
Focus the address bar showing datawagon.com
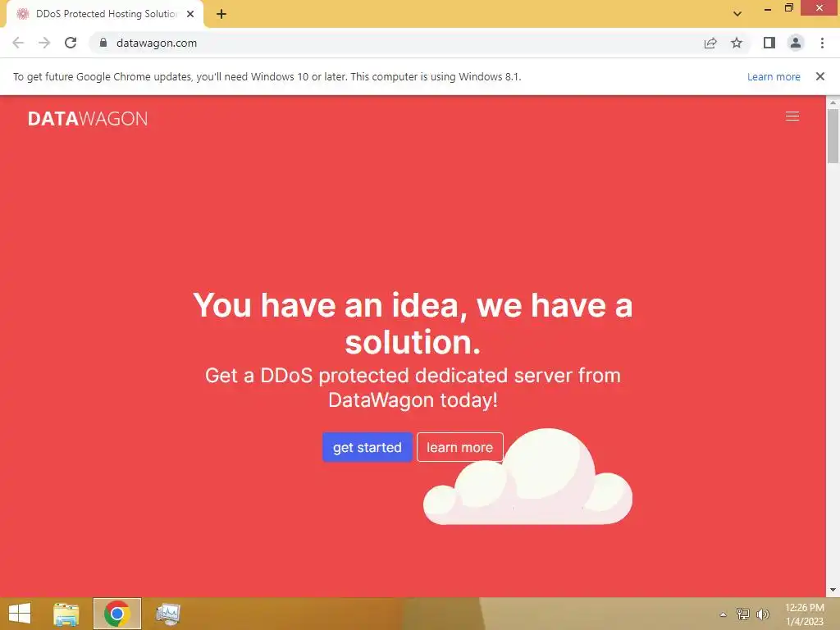click(x=396, y=43)
